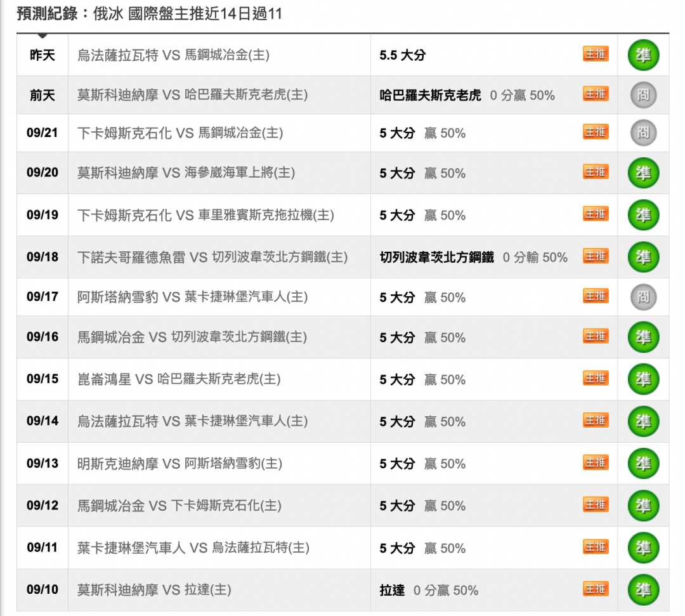Select match 崑崙鴻星 VS 哈巴羅夫斯克老虎(主)
The width and height of the screenshot is (685, 616).
[x=179, y=379]
